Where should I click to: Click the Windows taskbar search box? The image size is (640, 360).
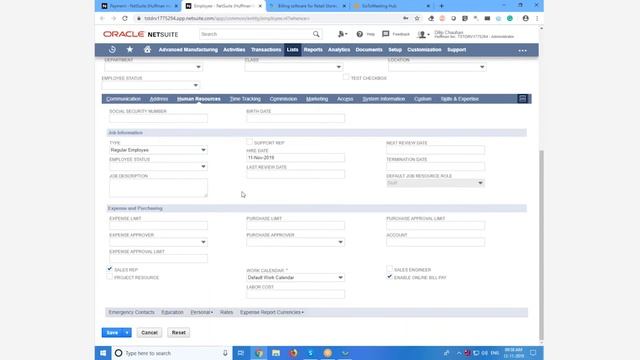[171, 353]
